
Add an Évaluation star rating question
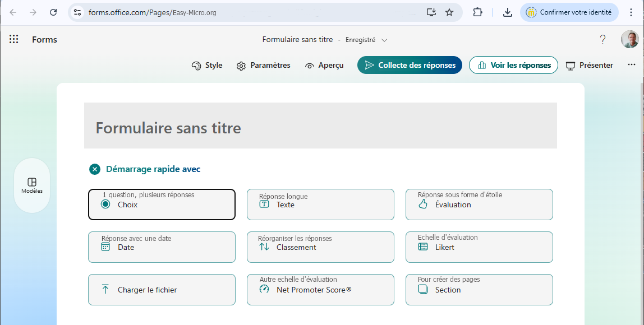[479, 205]
